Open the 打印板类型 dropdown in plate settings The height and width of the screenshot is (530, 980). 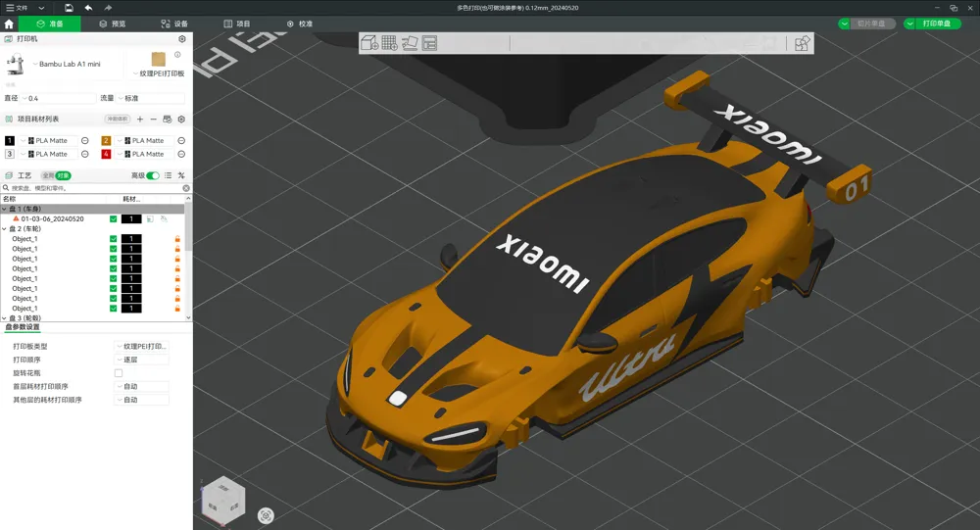pos(141,346)
